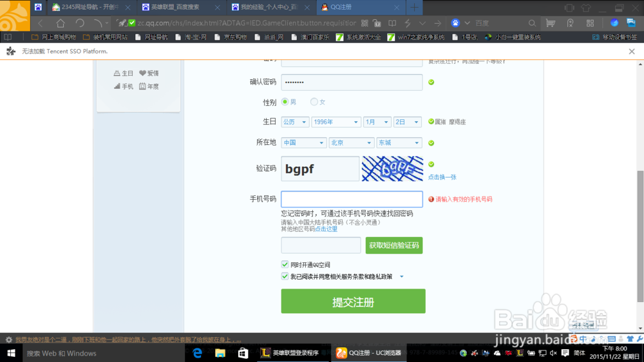Click the page vertical scrollbar thumb
644x362 pixels.
tap(640, 236)
